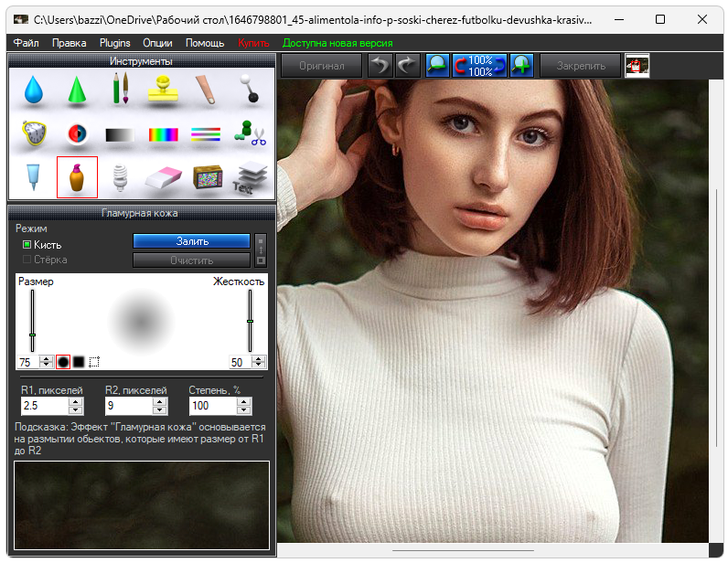Select the blue water drop blur tool
This screenshot has width=728, height=563.
point(34,90)
